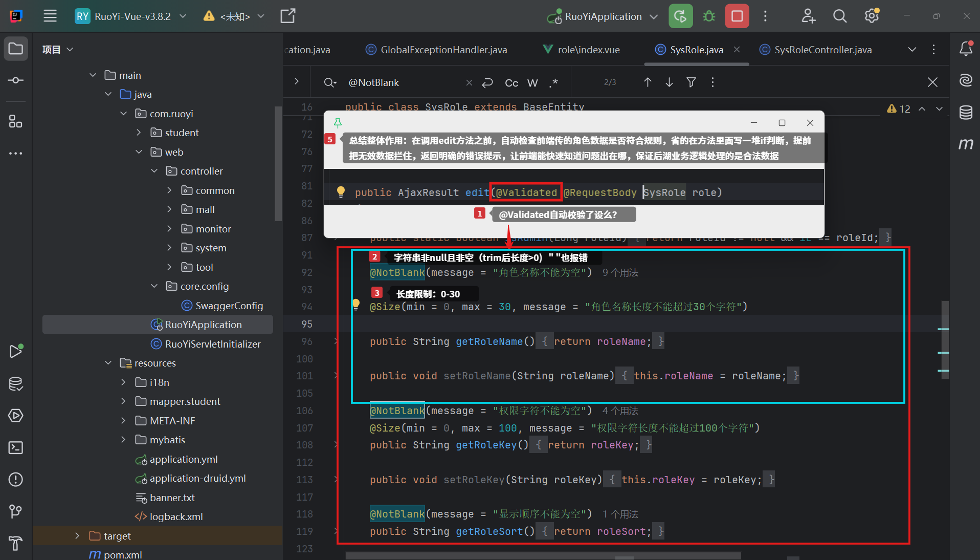Open IDE settings gear
Viewport: 980px width, 560px height.
(872, 16)
